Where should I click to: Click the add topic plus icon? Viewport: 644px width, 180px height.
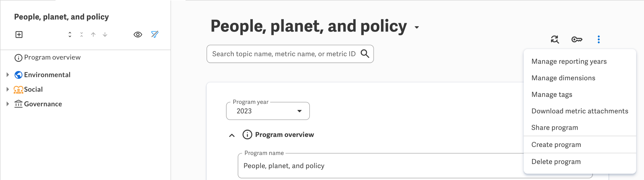(x=19, y=35)
